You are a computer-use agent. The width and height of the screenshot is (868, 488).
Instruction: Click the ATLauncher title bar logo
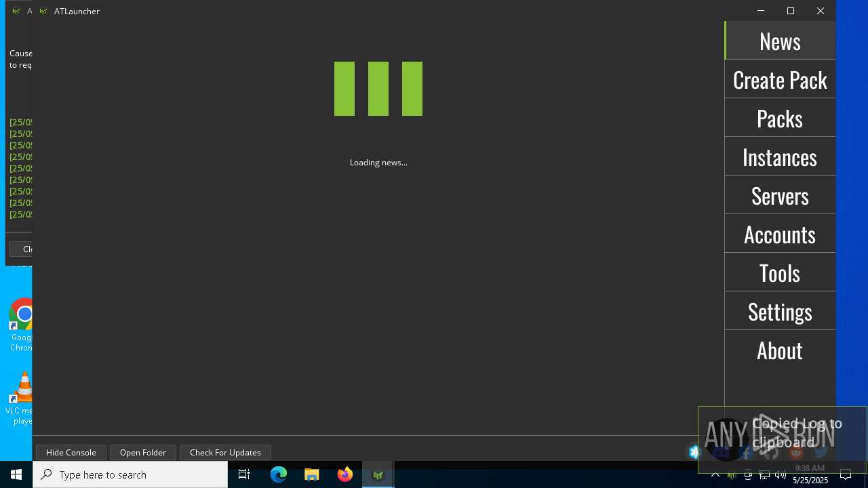click(x=43, y=11)
